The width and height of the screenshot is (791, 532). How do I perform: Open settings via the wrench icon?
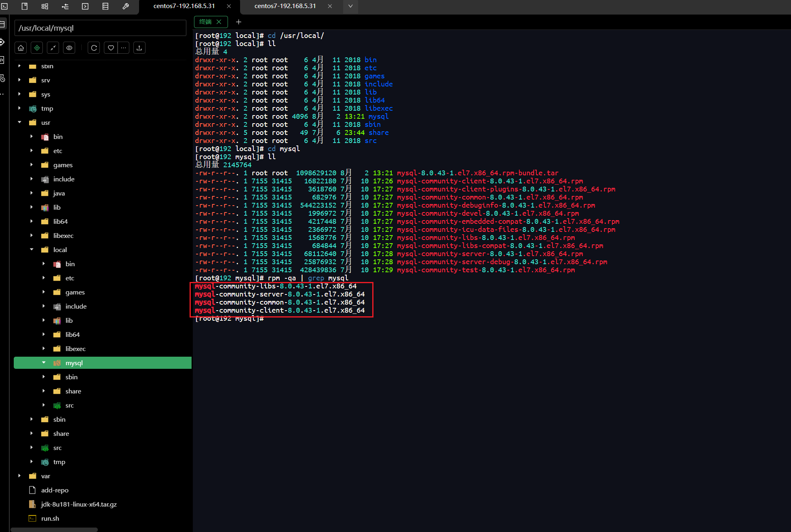pyautogui.click(x=125, y=6)
